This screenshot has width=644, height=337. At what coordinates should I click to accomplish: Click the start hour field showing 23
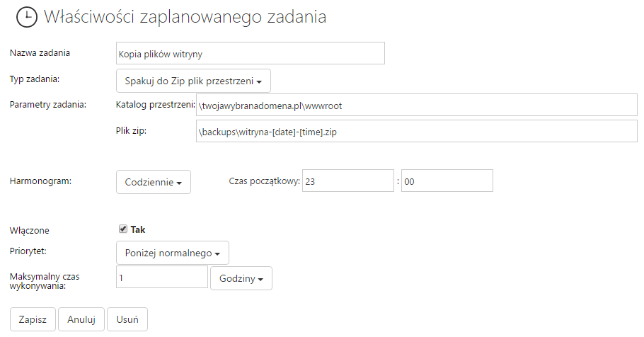348,181
